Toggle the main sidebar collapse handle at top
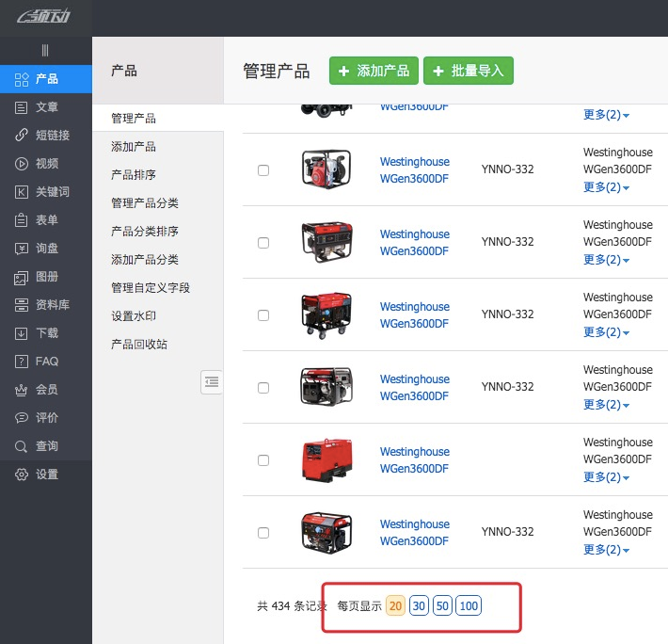Screen dimensions: 668x644 click(45, 50)
